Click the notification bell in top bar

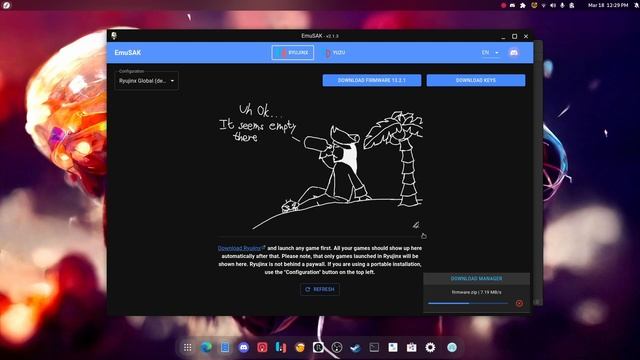pos(636,5)
